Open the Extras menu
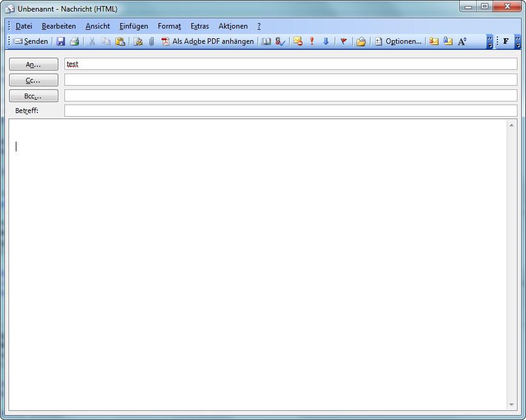This screenshot has height=420, width=526. 200,26
